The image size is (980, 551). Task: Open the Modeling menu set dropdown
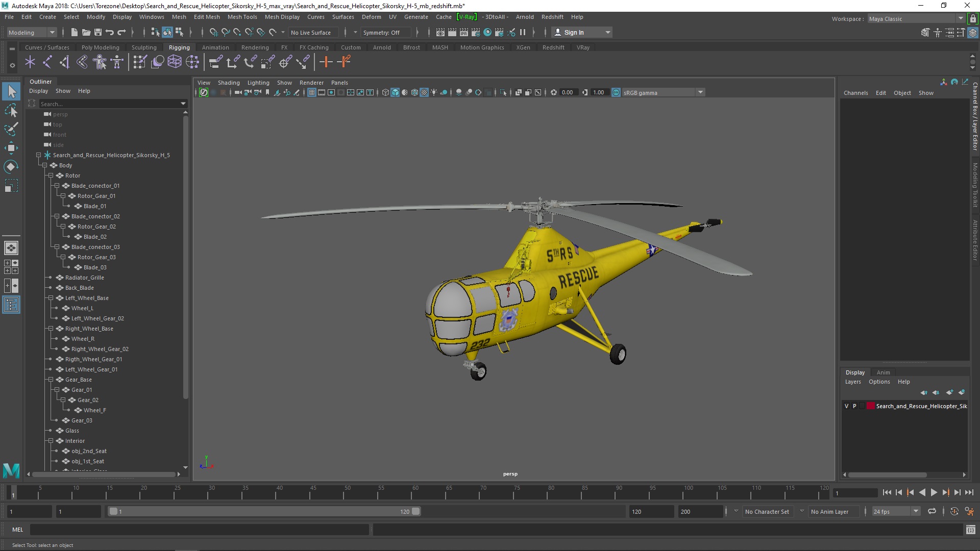pyautogui.click(x=32, y=32)
